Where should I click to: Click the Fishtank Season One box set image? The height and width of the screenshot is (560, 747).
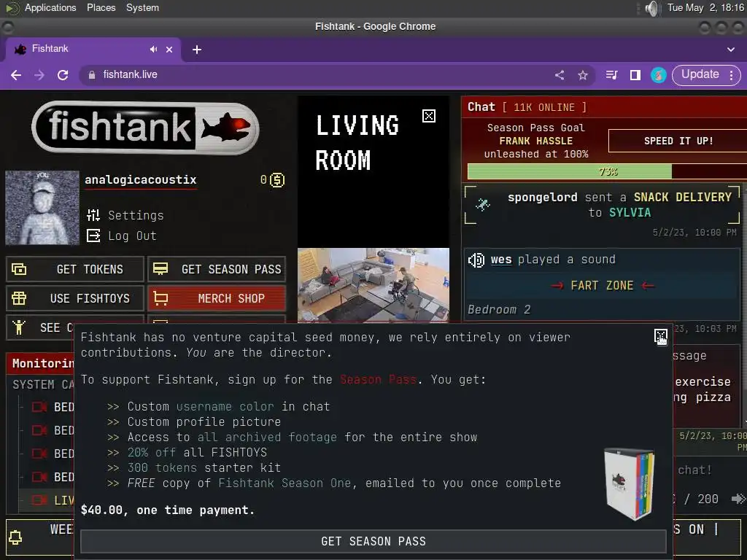click(x=630, y=483)
